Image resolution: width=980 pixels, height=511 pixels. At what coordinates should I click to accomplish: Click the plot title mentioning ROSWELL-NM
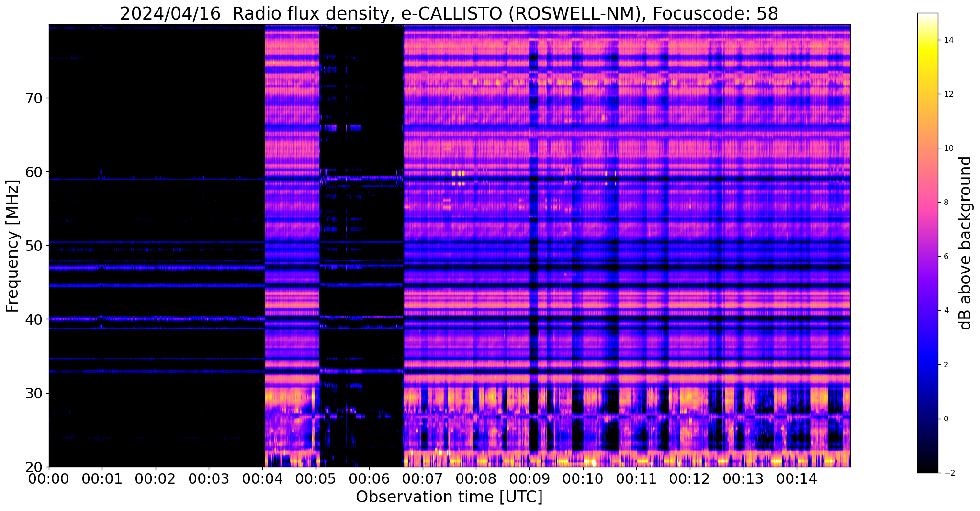coord(449,13)
